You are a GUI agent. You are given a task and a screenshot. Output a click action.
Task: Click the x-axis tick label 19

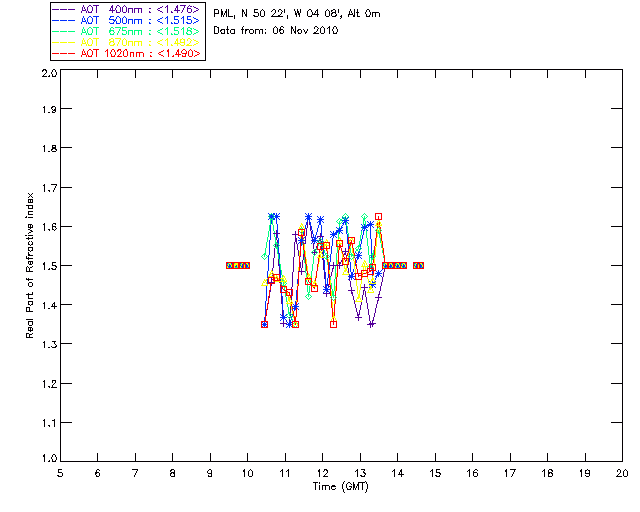585,473
